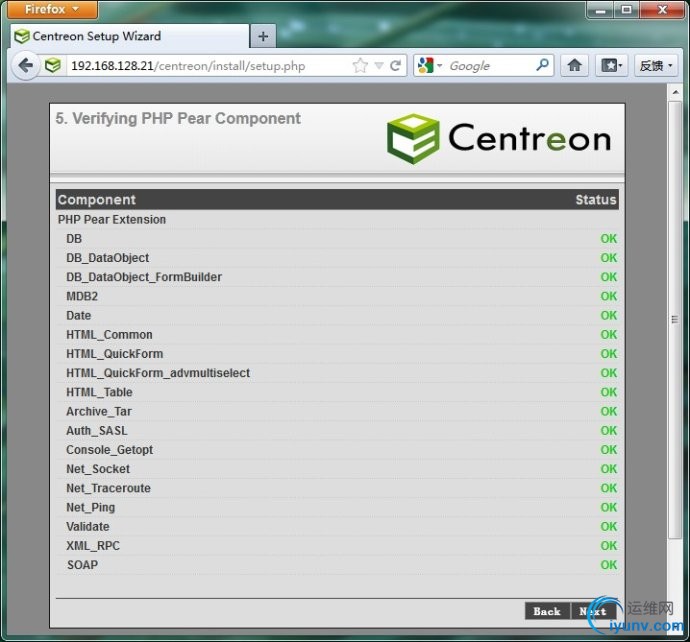
Task: Click the Date component name
Action: pos(78,315)
